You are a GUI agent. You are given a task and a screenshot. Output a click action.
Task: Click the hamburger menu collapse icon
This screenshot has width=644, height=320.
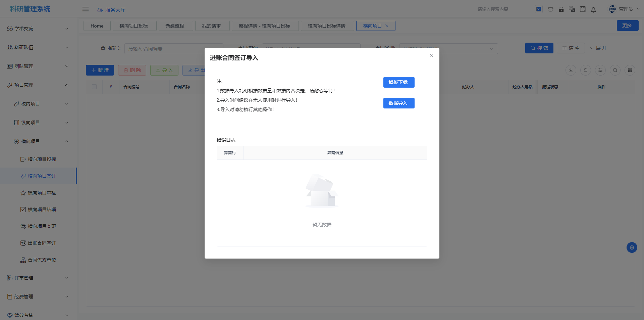coord(86,9)
